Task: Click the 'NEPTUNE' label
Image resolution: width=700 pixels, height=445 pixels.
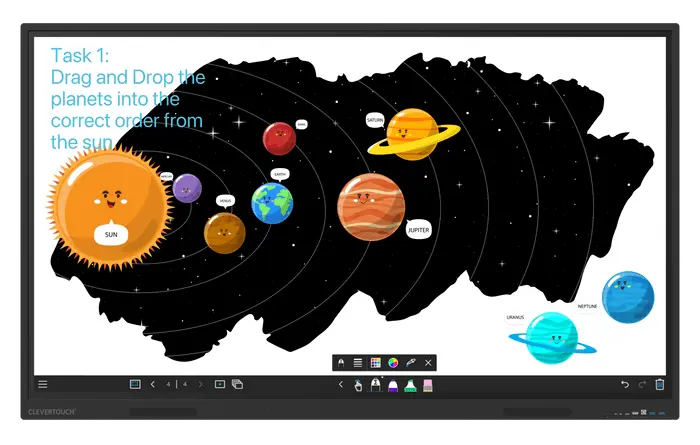Action: tap(588, 306)
